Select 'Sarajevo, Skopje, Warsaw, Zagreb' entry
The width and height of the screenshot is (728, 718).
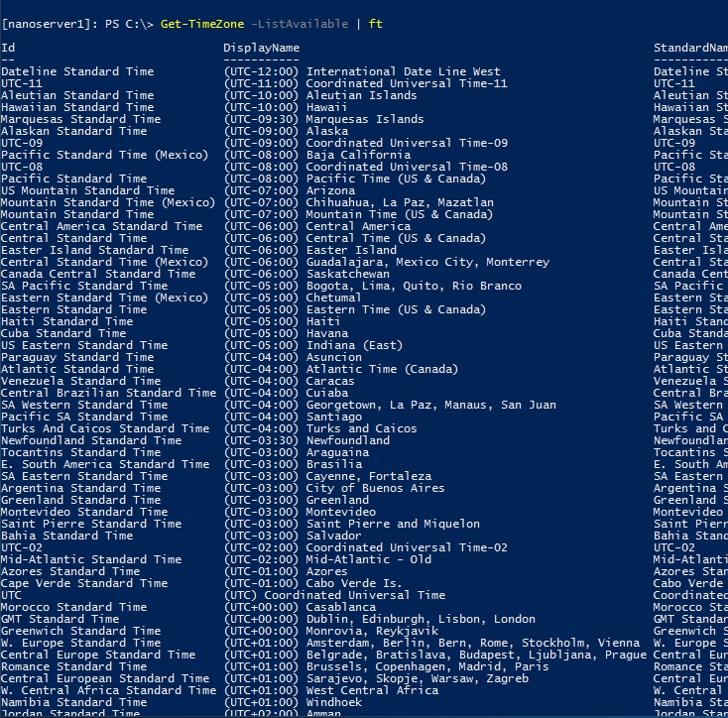tap(417, 678)
